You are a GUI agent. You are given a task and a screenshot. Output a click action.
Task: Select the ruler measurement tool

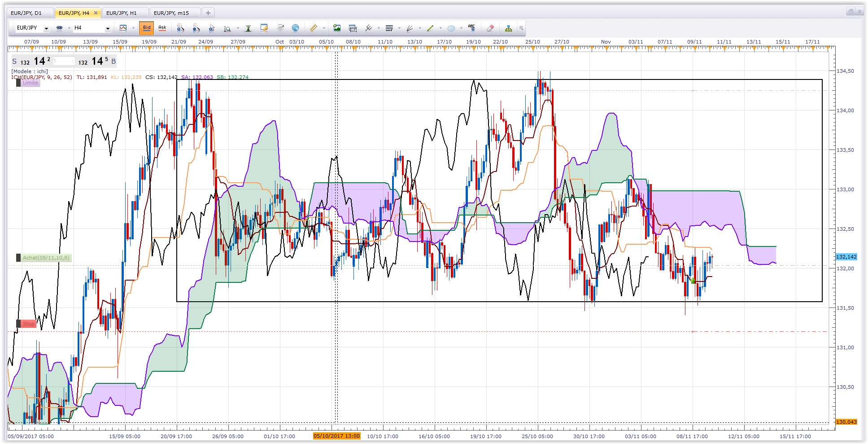(x=314, y=28)
